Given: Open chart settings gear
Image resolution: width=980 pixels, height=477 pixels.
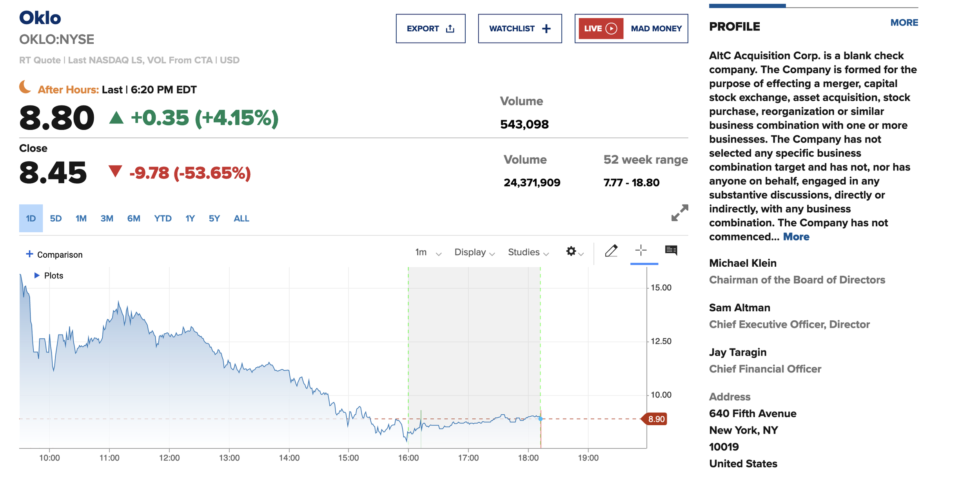Looking at the screenshot, I should (x=571, y=251).
